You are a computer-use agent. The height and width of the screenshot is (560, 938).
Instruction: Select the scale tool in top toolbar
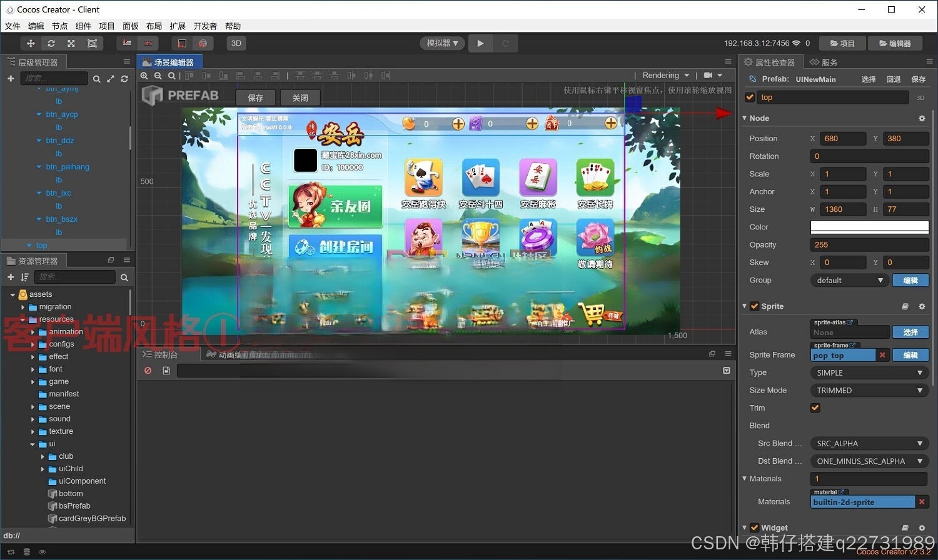click(x=71, y=43)
